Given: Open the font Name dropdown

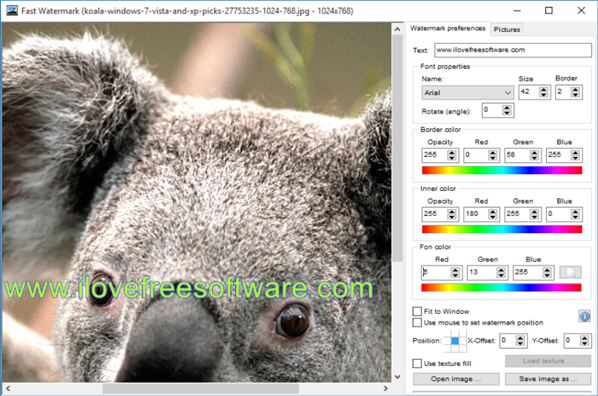Looking at the screenshot, I should 468,93.
